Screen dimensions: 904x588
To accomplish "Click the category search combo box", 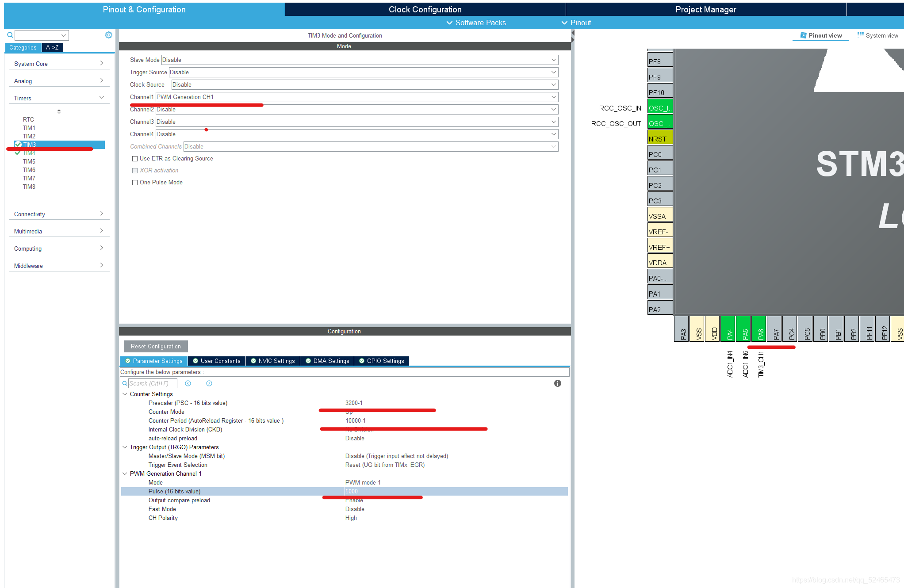I will [42, 35].
